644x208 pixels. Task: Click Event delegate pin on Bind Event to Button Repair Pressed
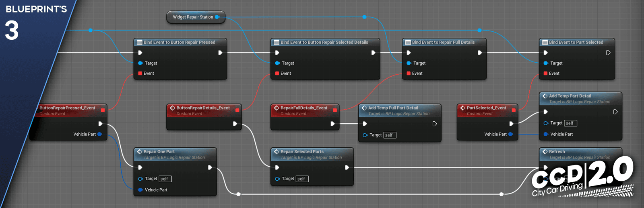tap(140, 73)
